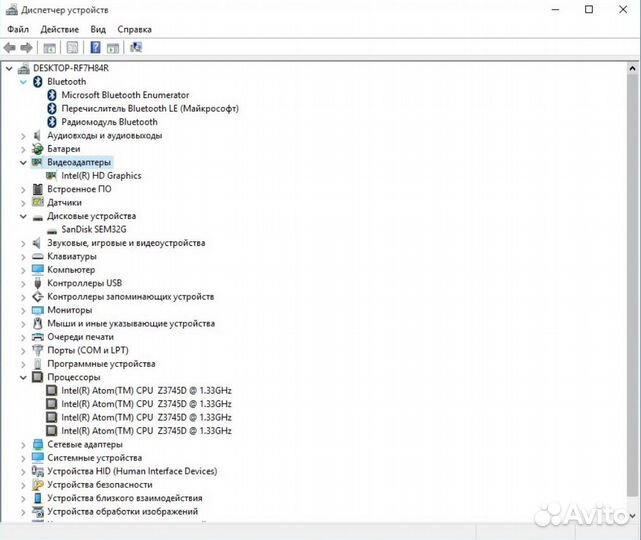The height and width of the screenshot is (540, 641).
Task: Open the Справка menu
Action: point(134,29)
